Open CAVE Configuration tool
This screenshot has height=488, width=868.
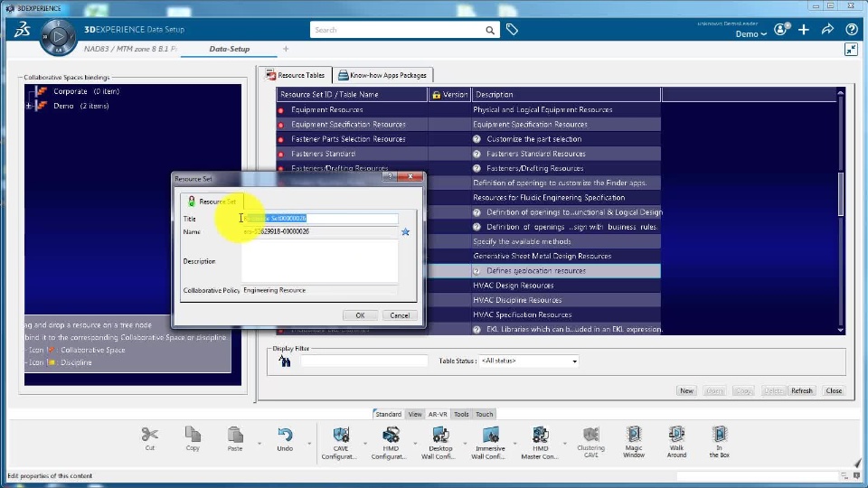pyautogui.click(x=341, y=435)
